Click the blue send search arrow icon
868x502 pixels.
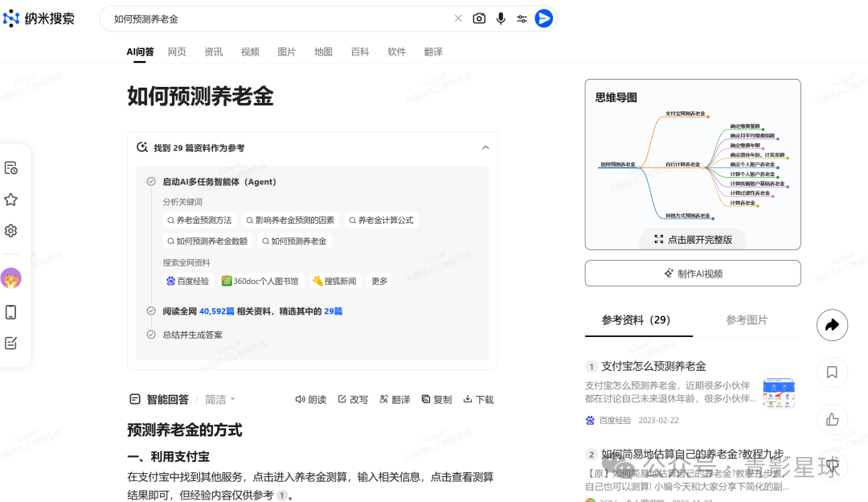point(543,19)
